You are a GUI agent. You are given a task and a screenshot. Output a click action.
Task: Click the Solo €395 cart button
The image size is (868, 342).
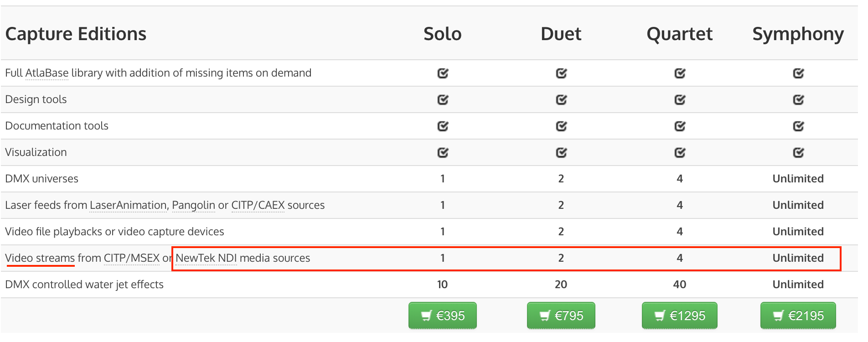pos(442,316)
